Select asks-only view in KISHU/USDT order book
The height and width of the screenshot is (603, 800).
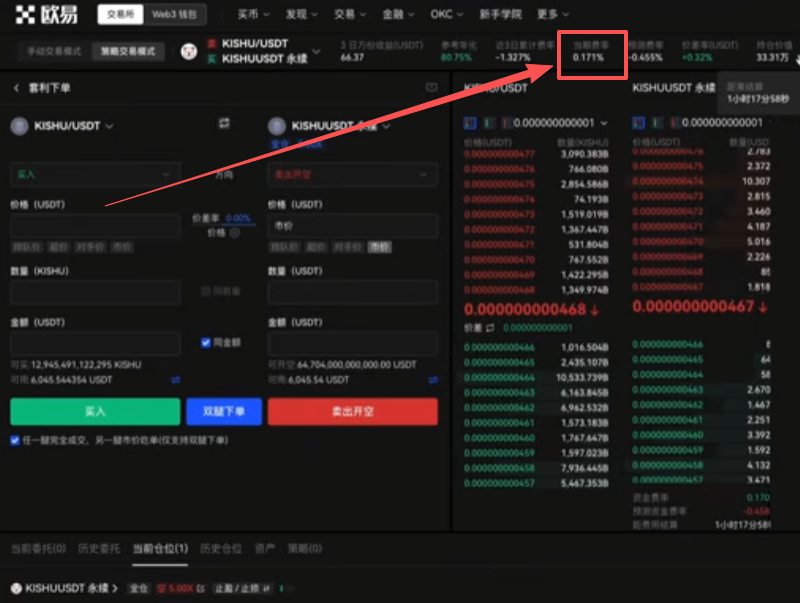click(506, 123)
